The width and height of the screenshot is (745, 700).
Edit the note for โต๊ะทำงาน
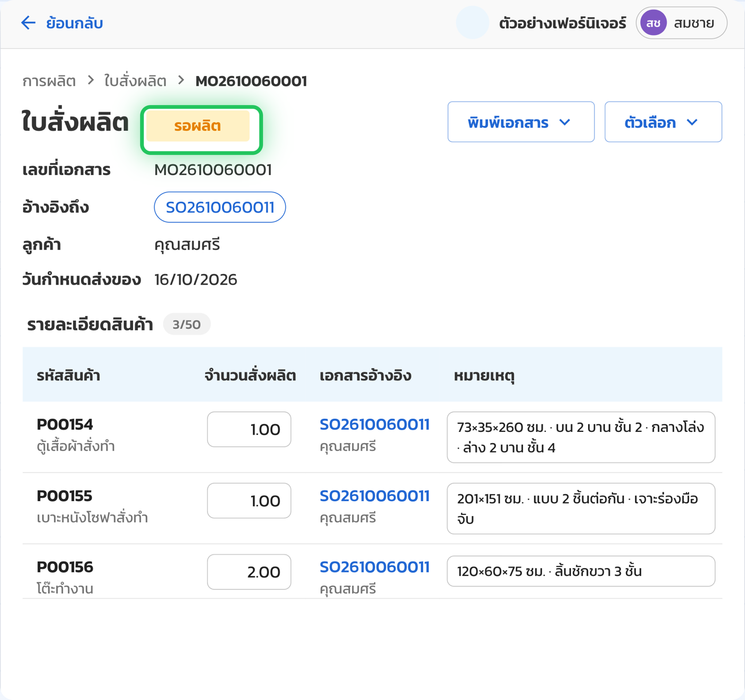coord(581,571)
